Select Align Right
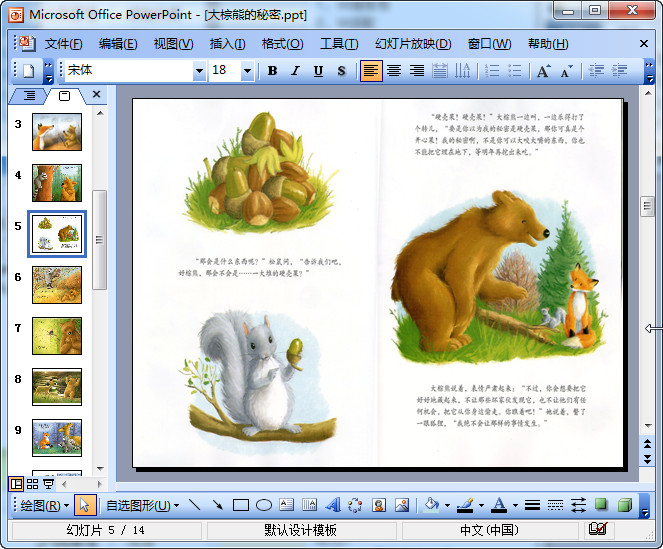 (x=416, y=71)
